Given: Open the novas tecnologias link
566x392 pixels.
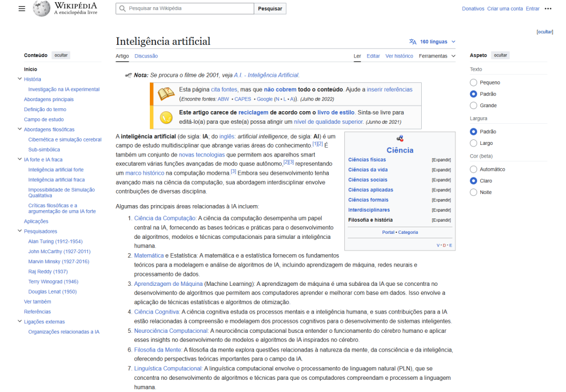Looking at the screenshot, I should [202, 155].
